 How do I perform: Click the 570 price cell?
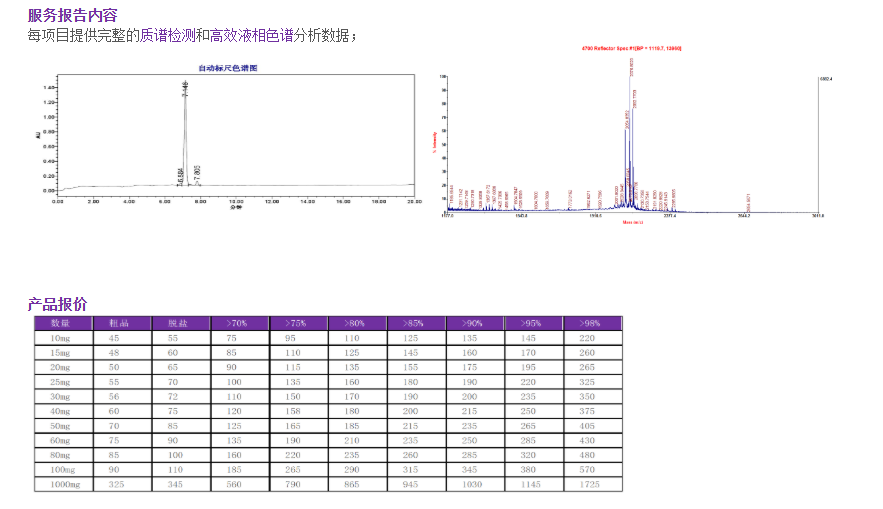[x=589, y=469]
